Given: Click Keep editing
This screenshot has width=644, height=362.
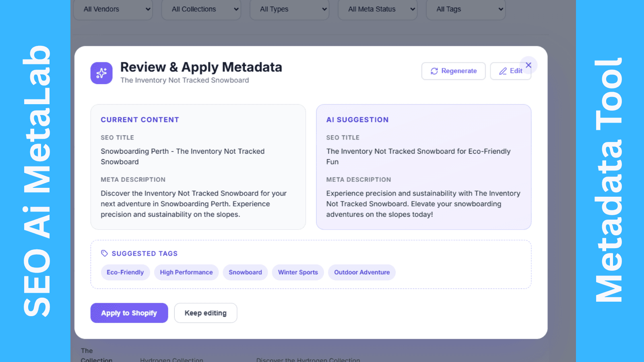Looking at the screenshot, I should [205, 313].
